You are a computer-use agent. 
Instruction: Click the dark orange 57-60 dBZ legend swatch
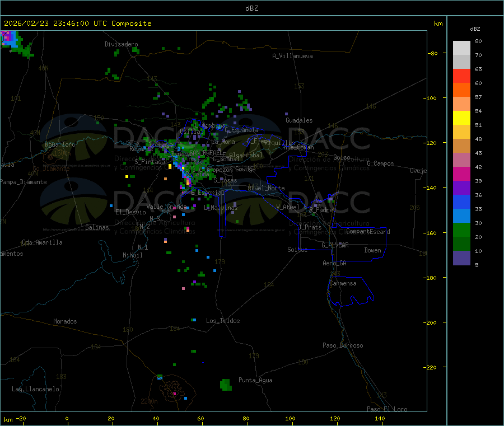point(461,90)
